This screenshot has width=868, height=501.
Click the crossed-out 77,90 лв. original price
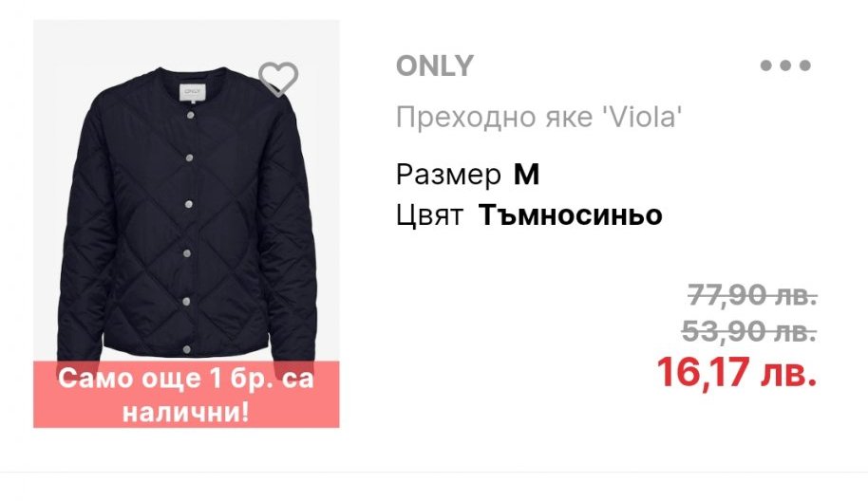click(x=752, y=295)
